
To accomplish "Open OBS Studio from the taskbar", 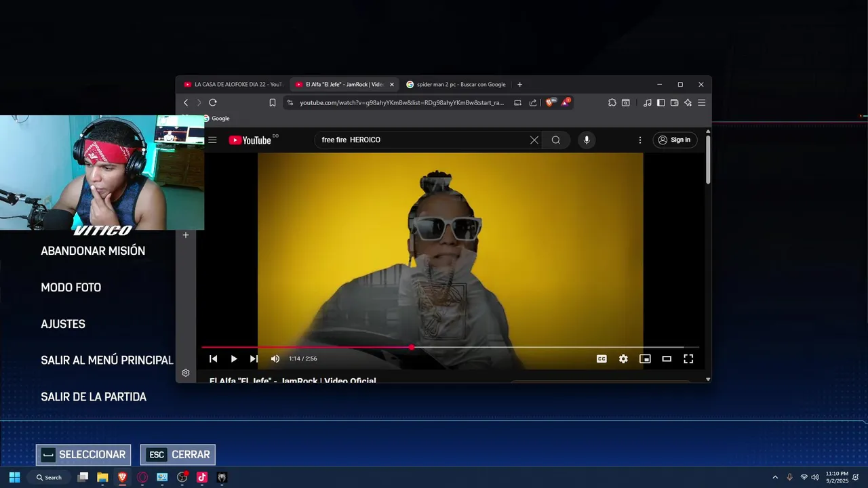I will click(182, 477).
